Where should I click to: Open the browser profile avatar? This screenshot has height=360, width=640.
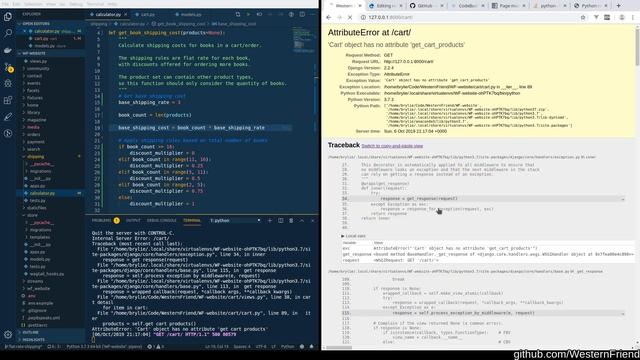point(622,18)
